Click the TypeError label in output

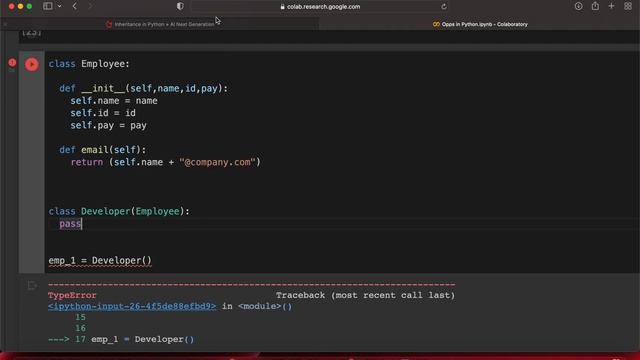(72, 295)
